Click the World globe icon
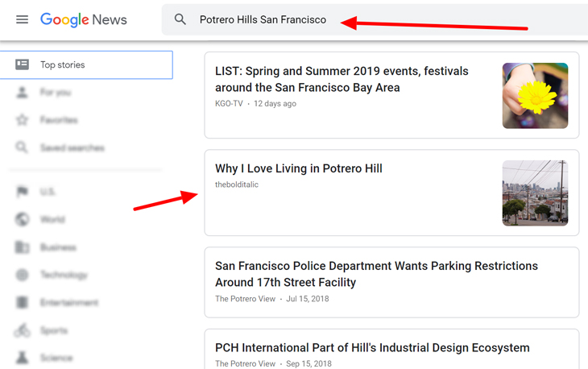 tap(22, 219)
